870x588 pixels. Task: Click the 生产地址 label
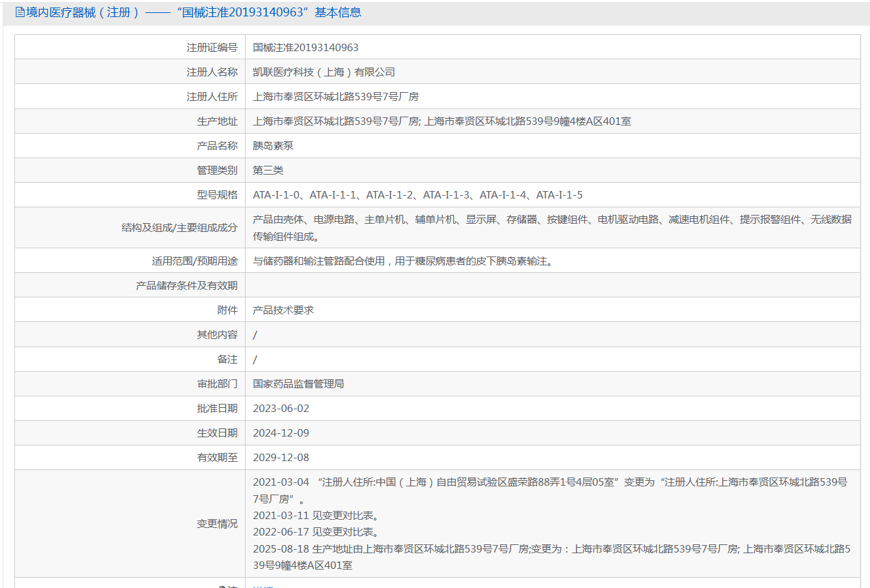(217, 121)
